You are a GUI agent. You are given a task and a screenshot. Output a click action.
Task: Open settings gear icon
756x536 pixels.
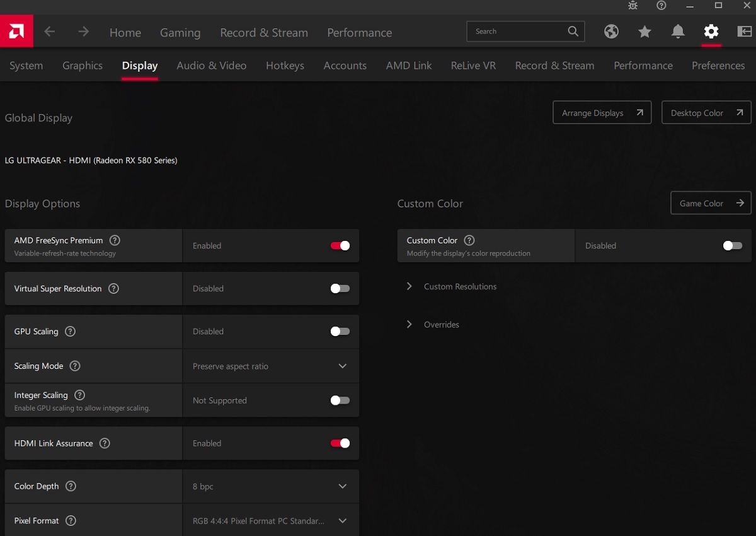711,32
